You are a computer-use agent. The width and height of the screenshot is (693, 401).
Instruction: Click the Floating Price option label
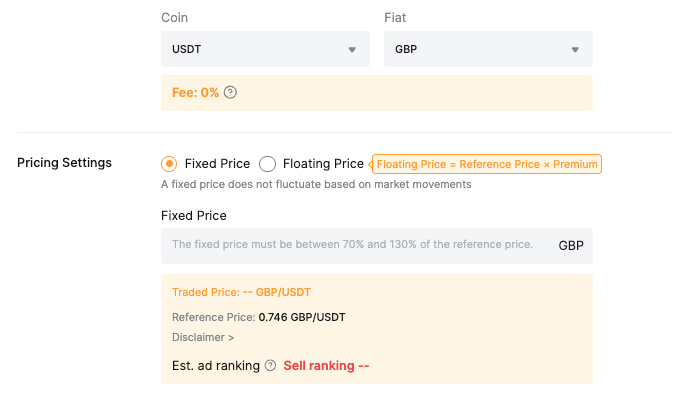[x=323, y=164]
